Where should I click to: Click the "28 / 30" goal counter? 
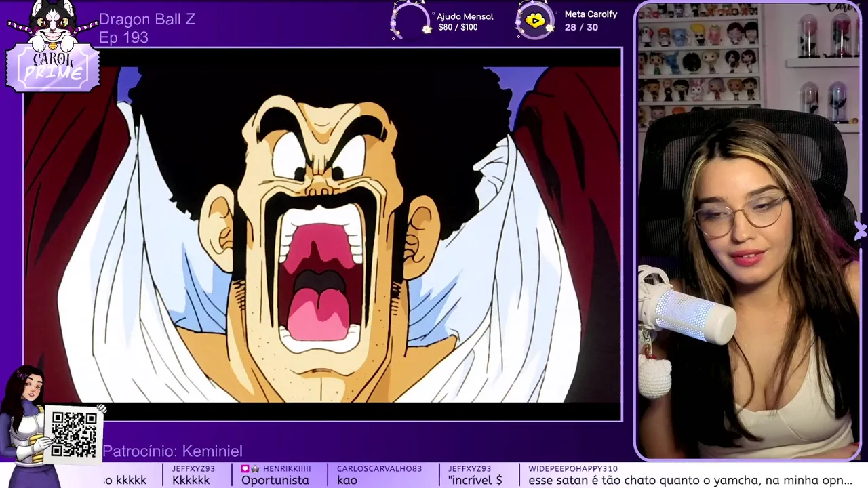pos(581,27)
